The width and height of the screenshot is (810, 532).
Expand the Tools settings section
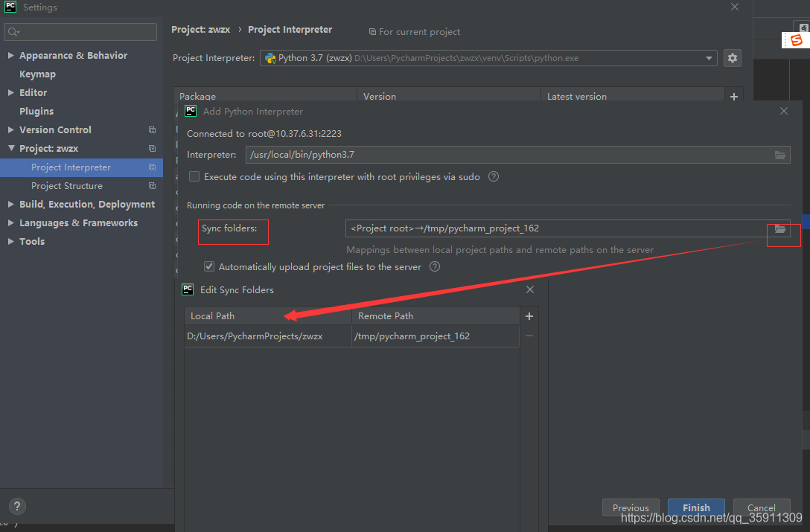click(x=11, y=241)
